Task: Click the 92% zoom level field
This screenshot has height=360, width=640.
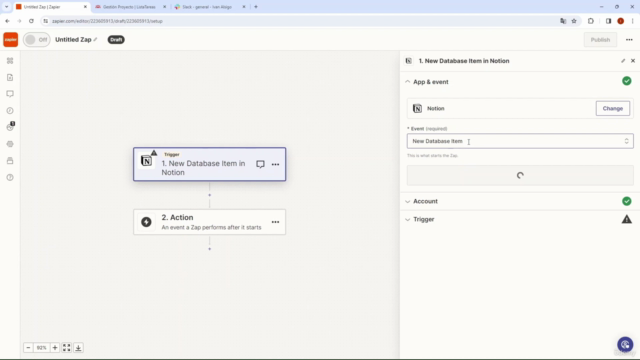Action: pos(42,348)
